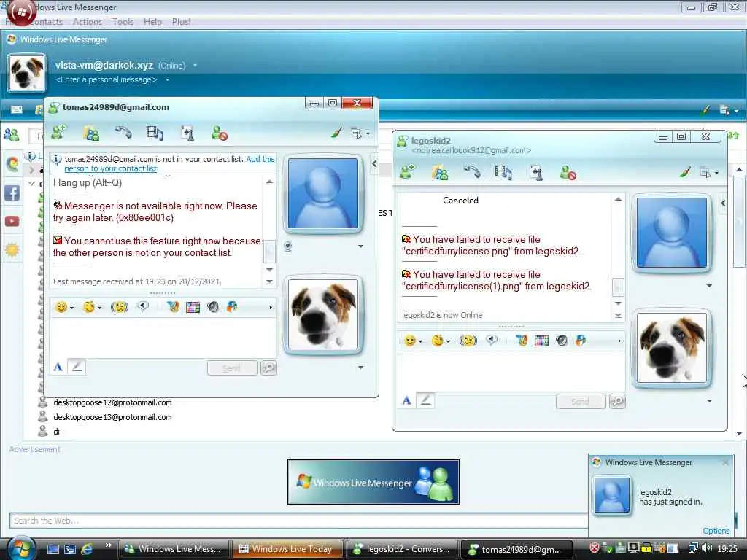Click tomas24989d conversation history scrollbar

coord(269,252)
